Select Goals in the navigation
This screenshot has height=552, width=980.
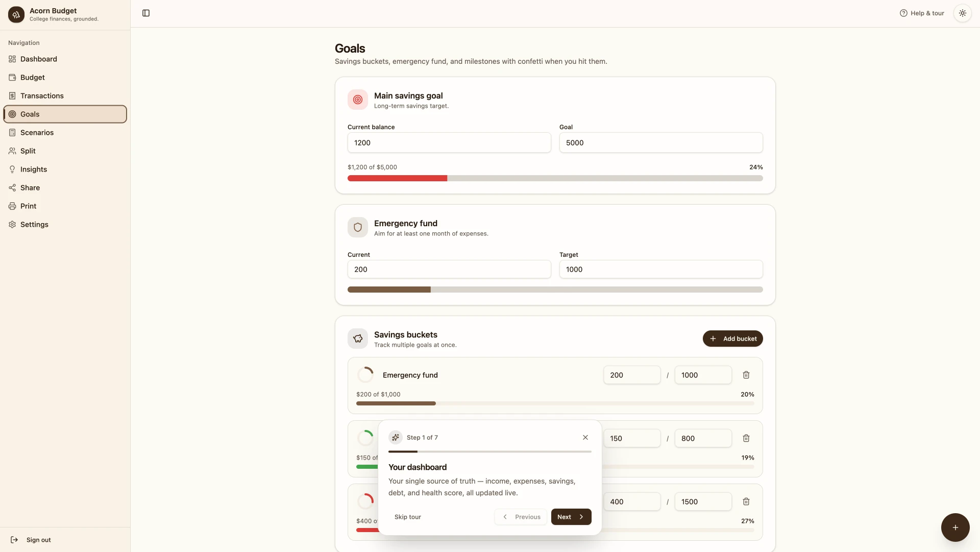(x=65, y=114)
